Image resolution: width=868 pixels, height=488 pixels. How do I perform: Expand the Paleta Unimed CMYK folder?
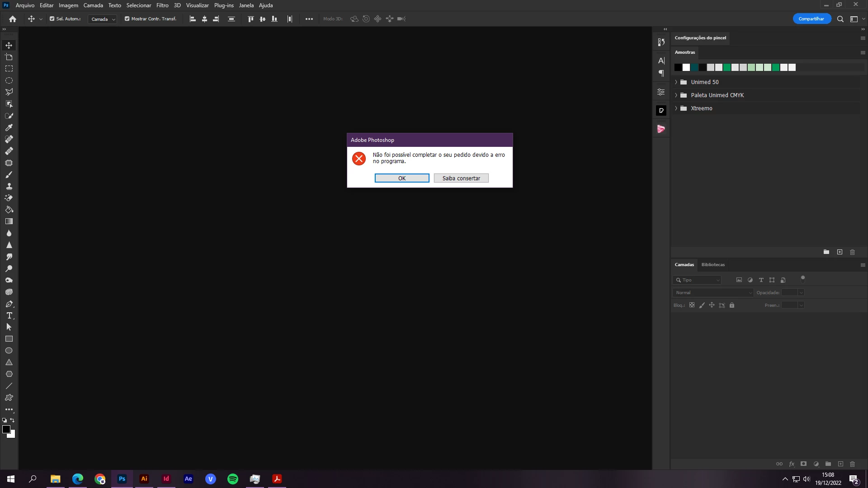[x=676, y=95]
